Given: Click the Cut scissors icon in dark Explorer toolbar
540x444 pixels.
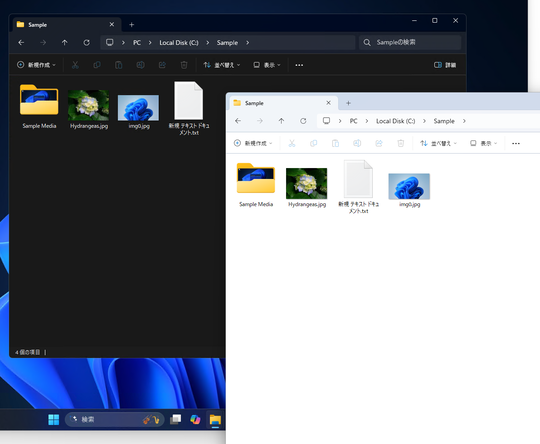Looking at the screenshot, I should click(x=75, y=65).
